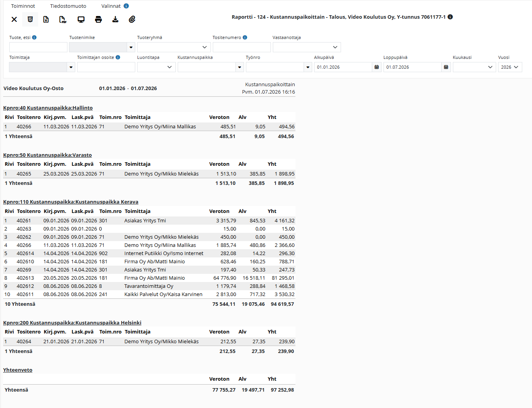Open the Toiminnot menu
This screenshot has width=532, height=408.
click(23, 6)
